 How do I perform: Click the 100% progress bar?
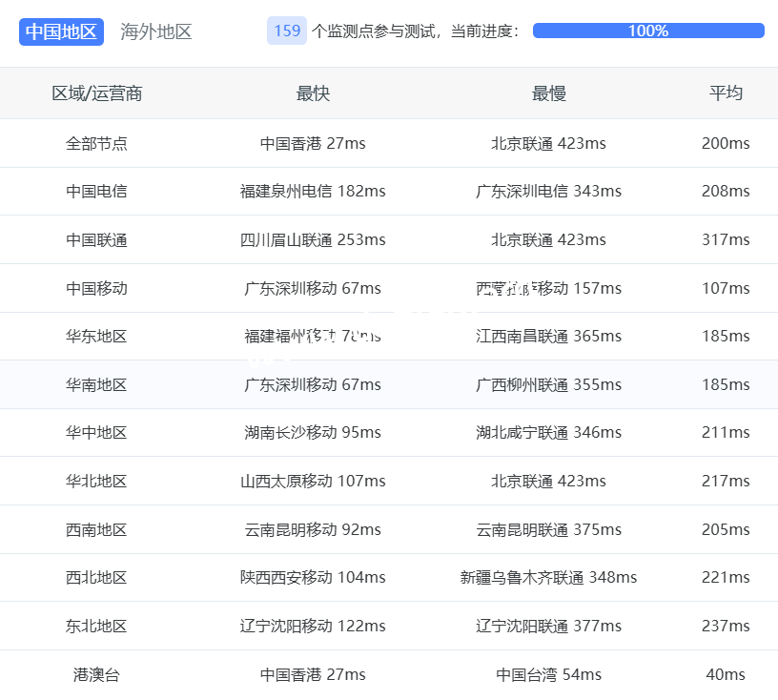tap(648, 31)
